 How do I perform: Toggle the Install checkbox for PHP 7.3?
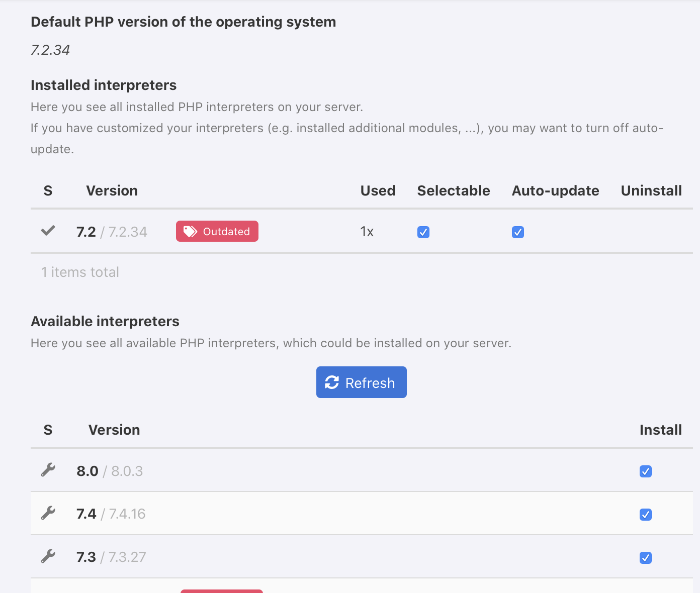pos(646,558)
